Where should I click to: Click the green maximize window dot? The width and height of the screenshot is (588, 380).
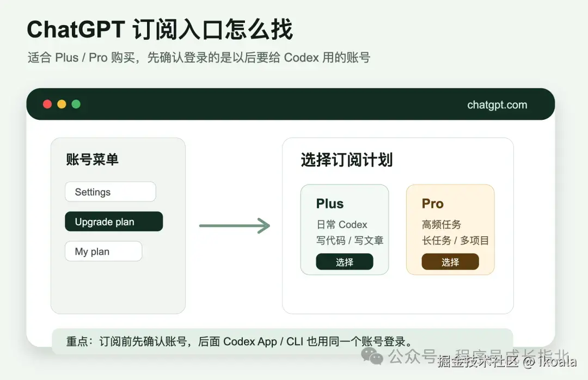(x=76, y=104)
